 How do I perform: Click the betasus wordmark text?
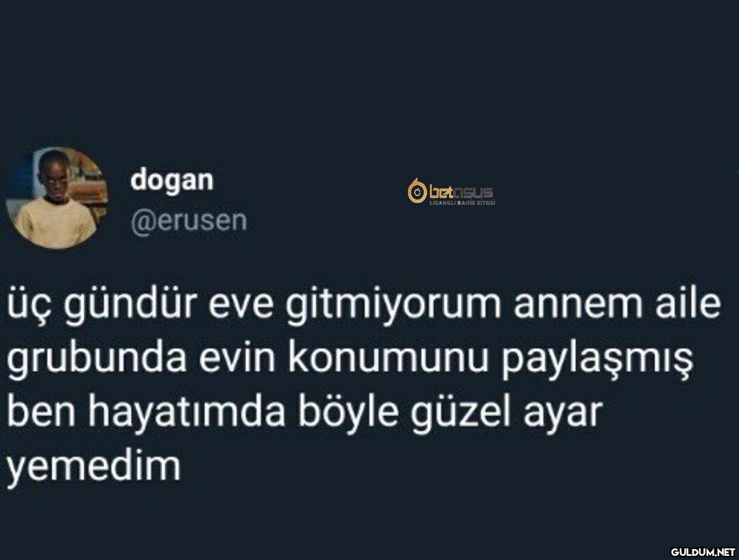[461, 191]
